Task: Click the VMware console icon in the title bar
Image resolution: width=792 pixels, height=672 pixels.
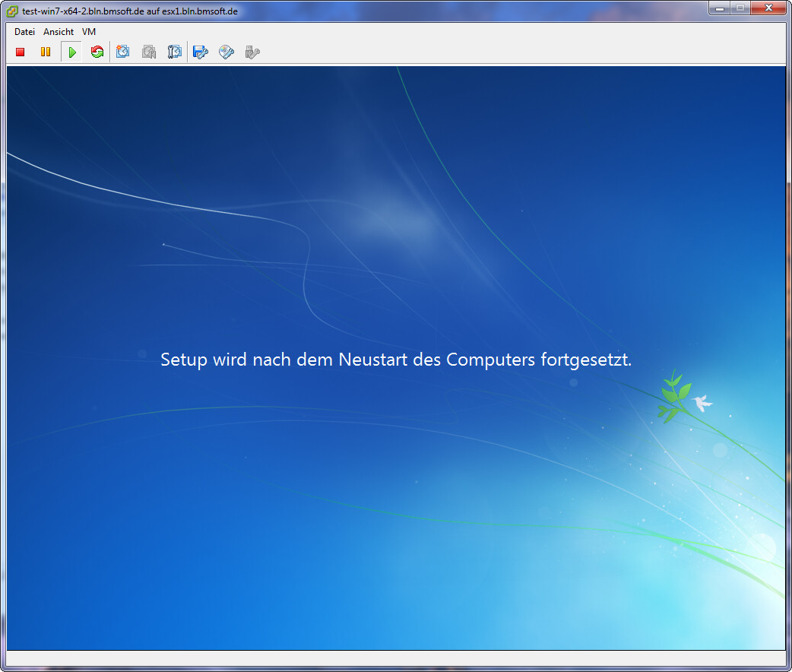Action: [12, 11]
